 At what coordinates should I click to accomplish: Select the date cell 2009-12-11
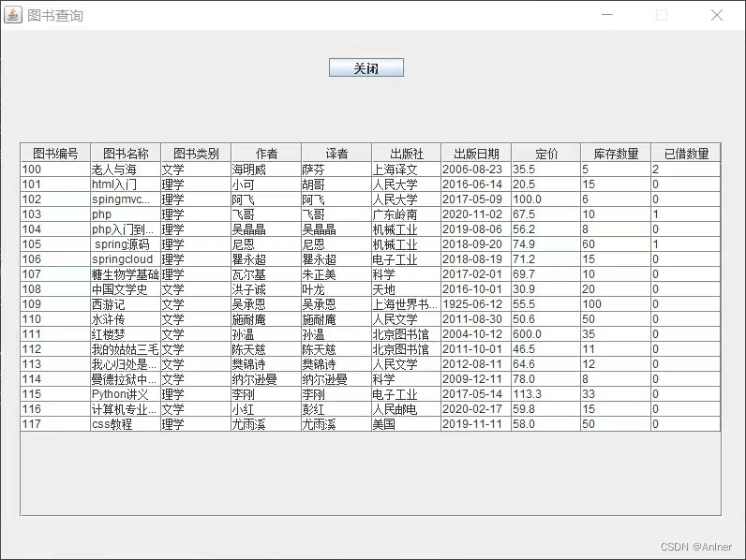(476, 379)
